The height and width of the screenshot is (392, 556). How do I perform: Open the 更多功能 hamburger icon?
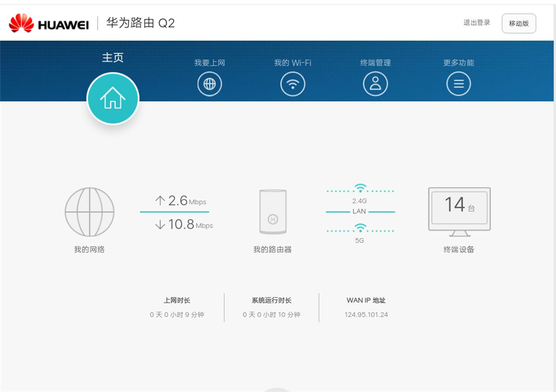pos(458,84)
